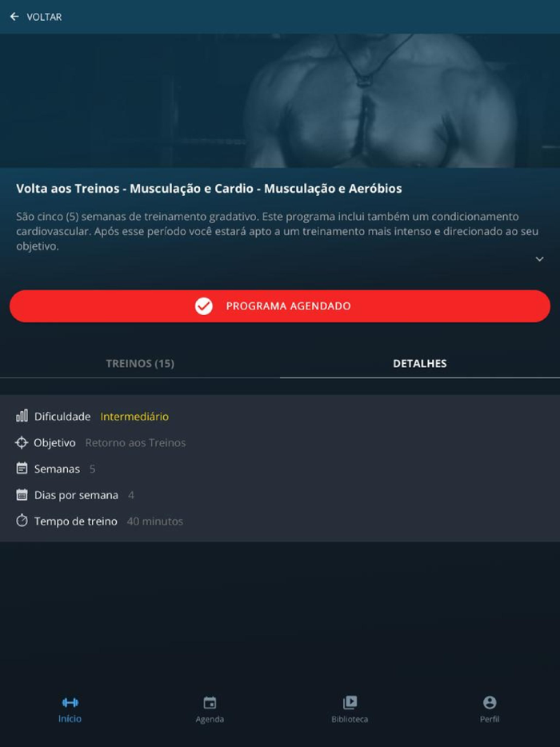Click the Programa Agendado button
Image resolution: width=560 pixels, height=747 pixels.
click(x=280, y=306)
